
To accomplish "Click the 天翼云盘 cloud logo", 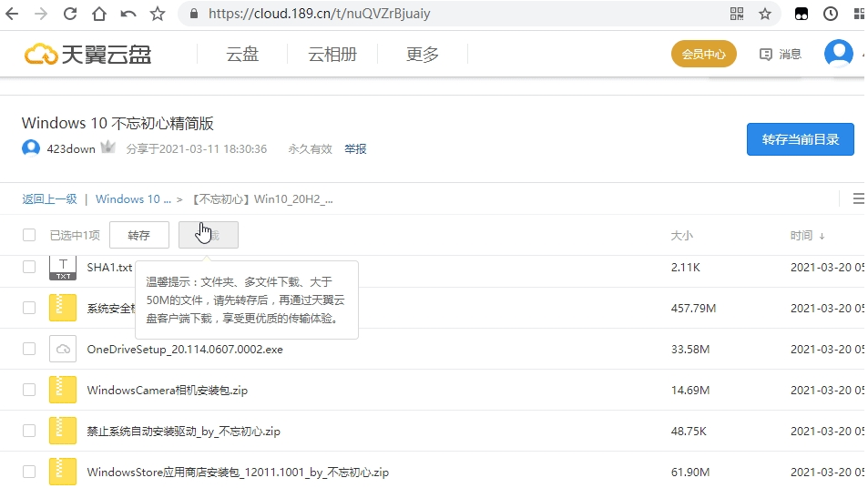I will click(87, 55).
